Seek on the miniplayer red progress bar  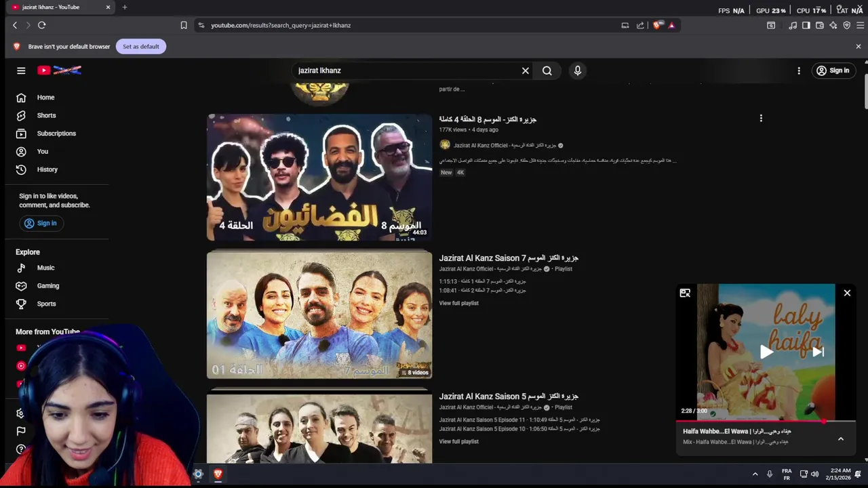click(766, 422)
